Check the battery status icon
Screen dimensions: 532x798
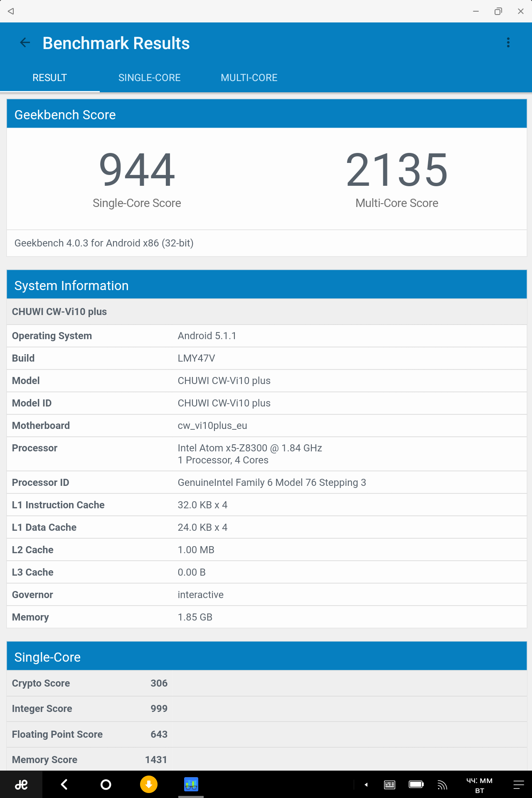416,785
